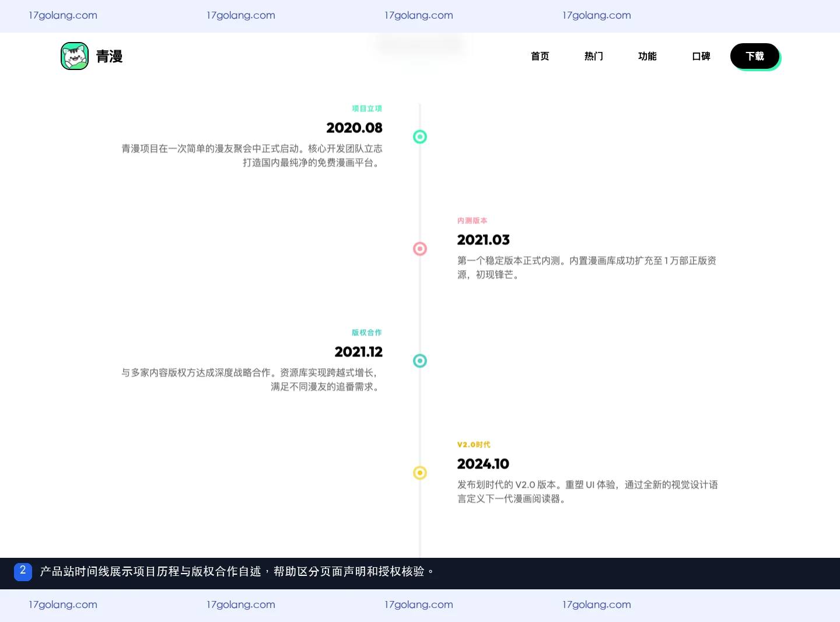
Task: Click the description starting 第一个稳定版本正式内测
Action: pos(587,268)
